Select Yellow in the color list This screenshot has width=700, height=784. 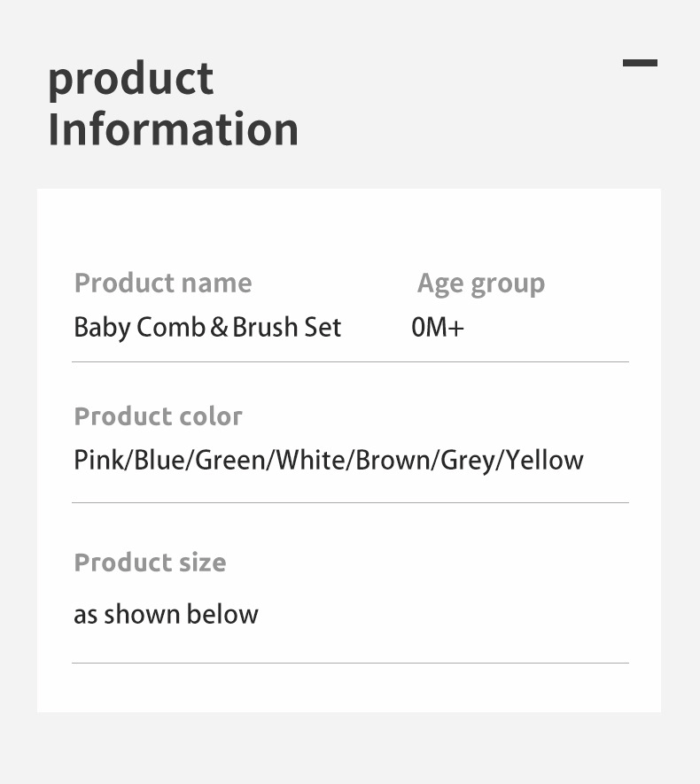coord(545,461)
